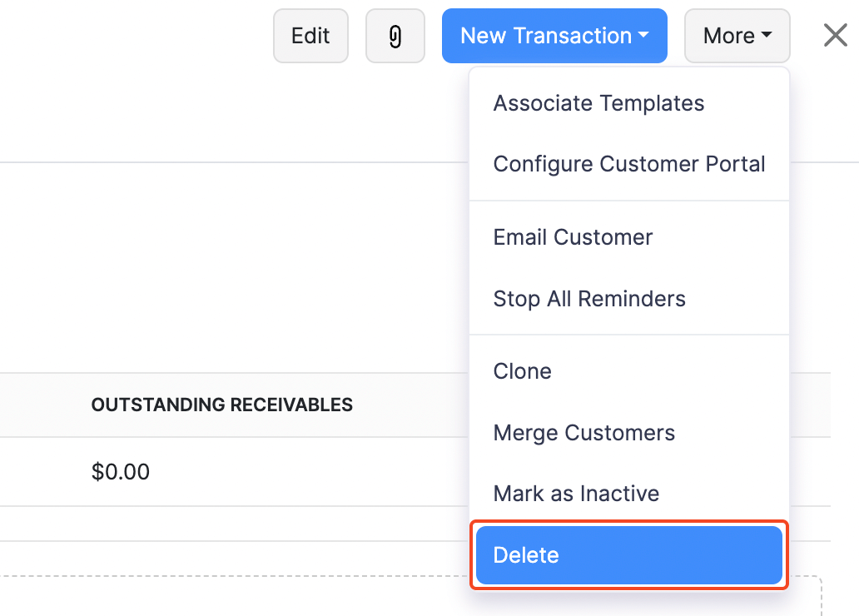Select Associate Templates option

[x=598, y=103]
